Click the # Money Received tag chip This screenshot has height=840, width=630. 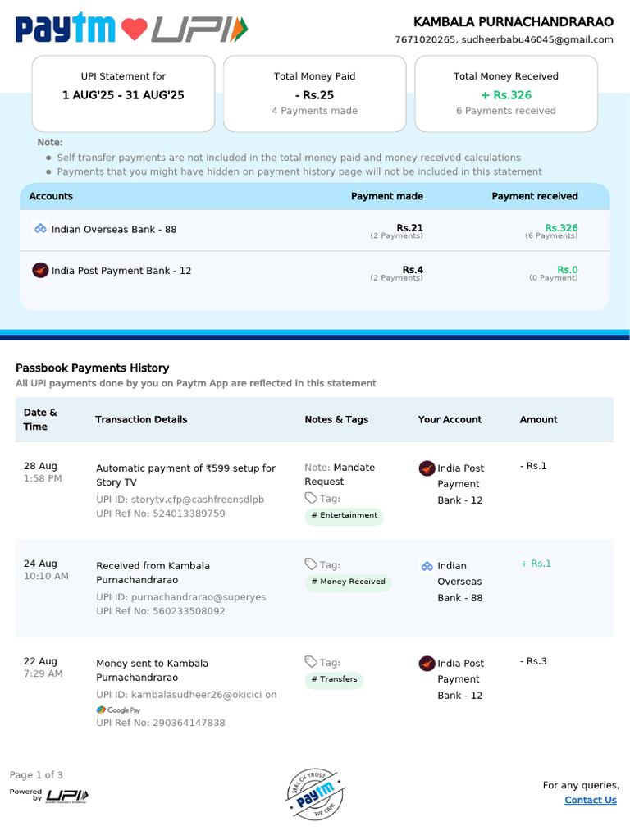(x=348, y=582)
